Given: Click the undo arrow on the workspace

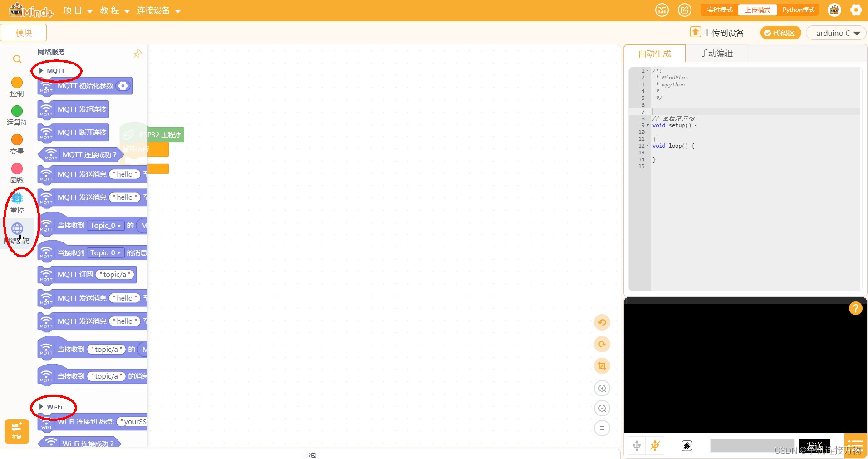Looking at the screenshot, I should pyautogui.click(x=602, y=322).
